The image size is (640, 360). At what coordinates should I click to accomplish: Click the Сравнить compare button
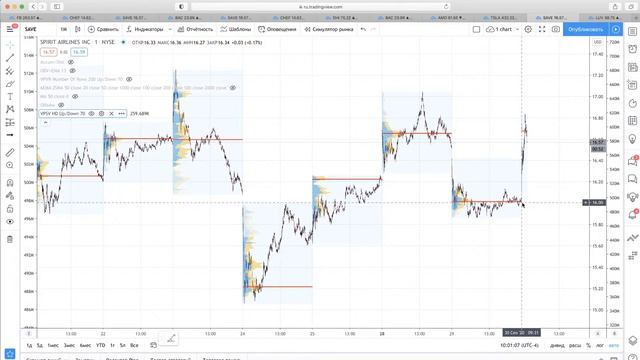click(103, 29)
